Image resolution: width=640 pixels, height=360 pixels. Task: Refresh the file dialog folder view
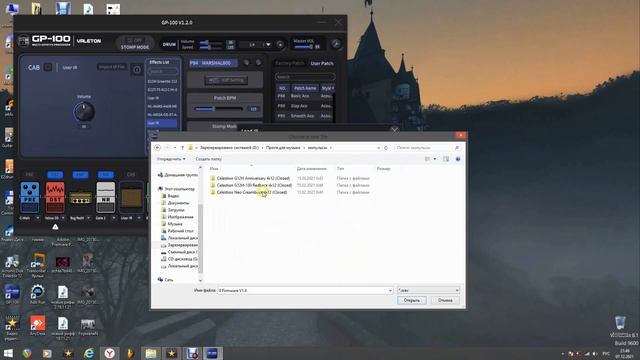pyautogui.click(x=386, y=148)
